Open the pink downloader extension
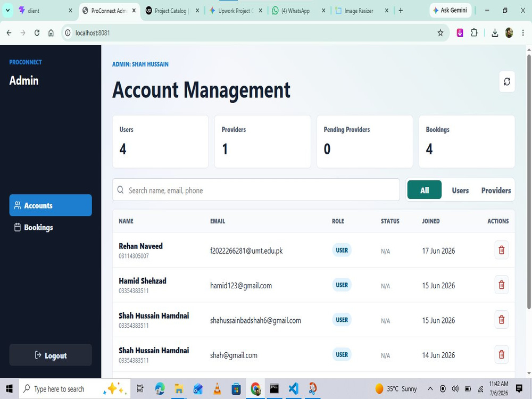Image resolution: width=532 pixels, height=399 pixels. pos(460,32)
